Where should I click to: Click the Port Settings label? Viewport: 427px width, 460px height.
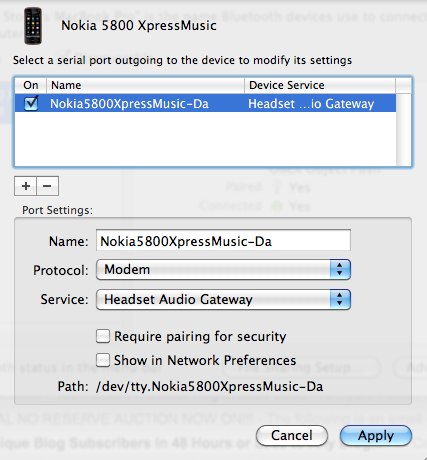pyautogui.click(x=57, y=210)
